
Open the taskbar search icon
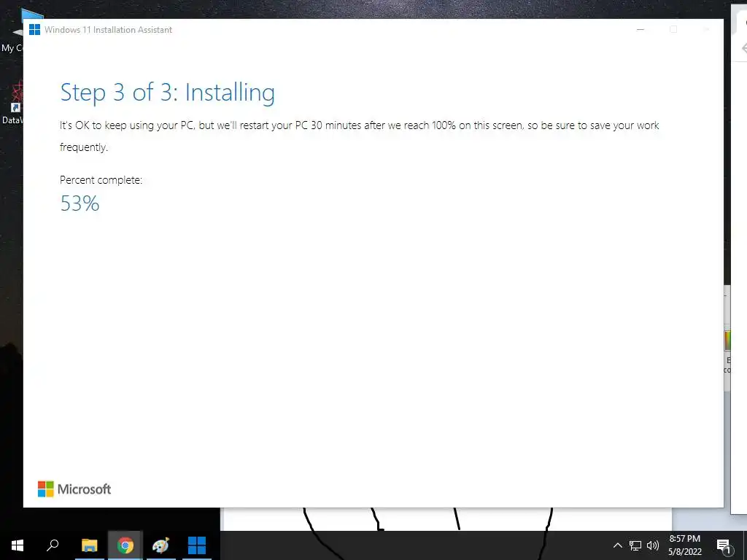pyautogui.click(x=53, y=545)
